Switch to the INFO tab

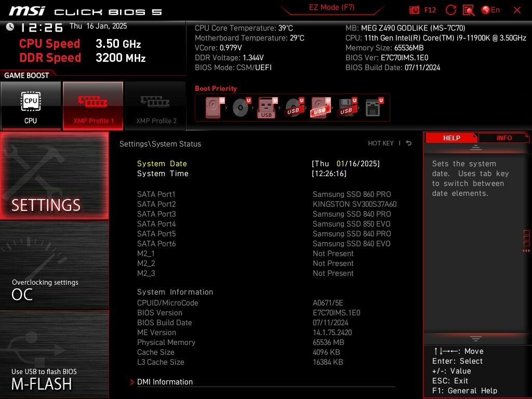(504, 138)
